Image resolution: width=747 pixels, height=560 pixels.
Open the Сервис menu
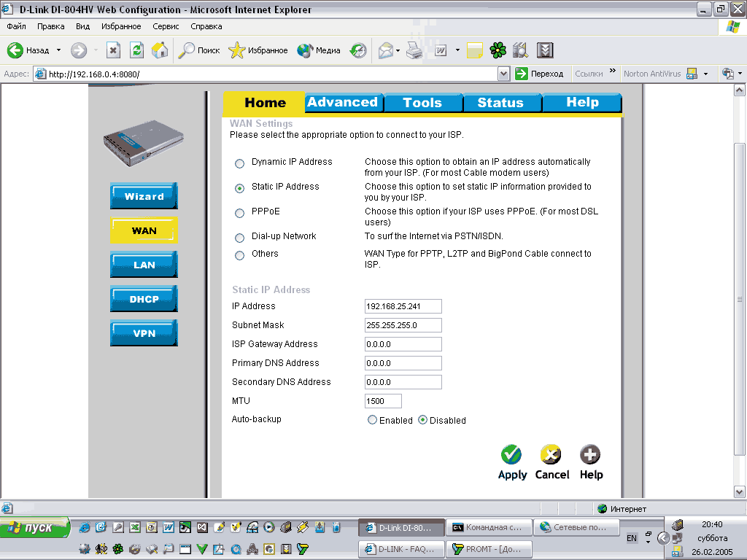pos(166,26)
